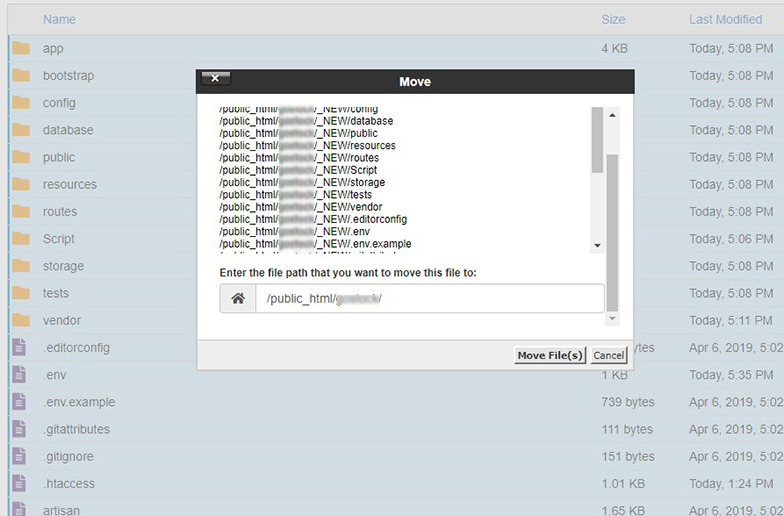The height and width of the screenshot is (516, 784).
Task: Close the Move dialog with X button
Action: pos(216,79)
